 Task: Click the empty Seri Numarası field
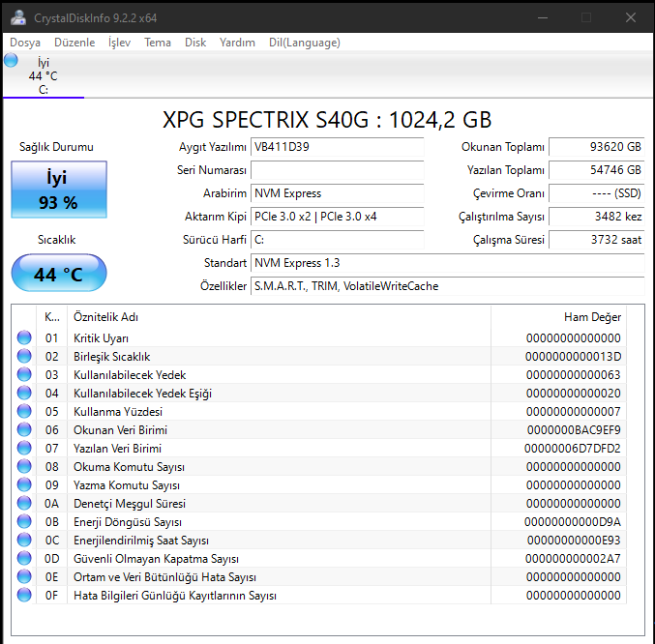(337, 170)
